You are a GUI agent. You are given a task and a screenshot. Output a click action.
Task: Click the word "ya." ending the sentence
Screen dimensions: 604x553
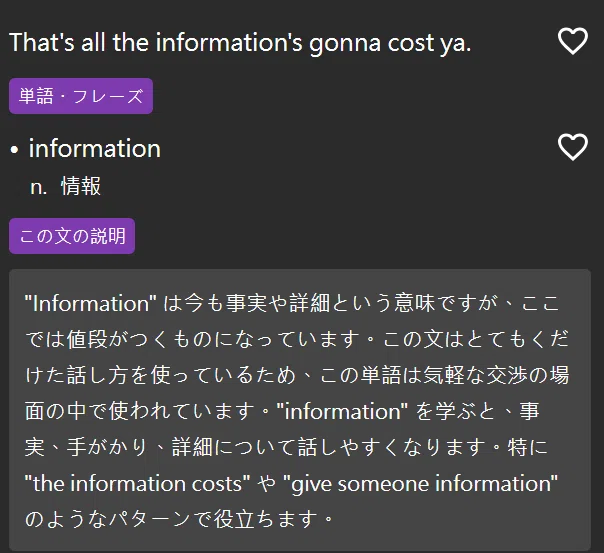[456, 44]
